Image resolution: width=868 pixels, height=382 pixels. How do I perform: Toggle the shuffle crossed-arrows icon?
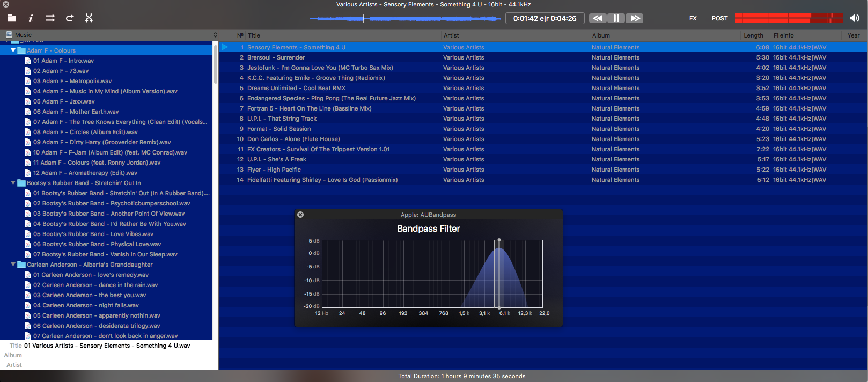pyautogui.click(x=89, y=18)
